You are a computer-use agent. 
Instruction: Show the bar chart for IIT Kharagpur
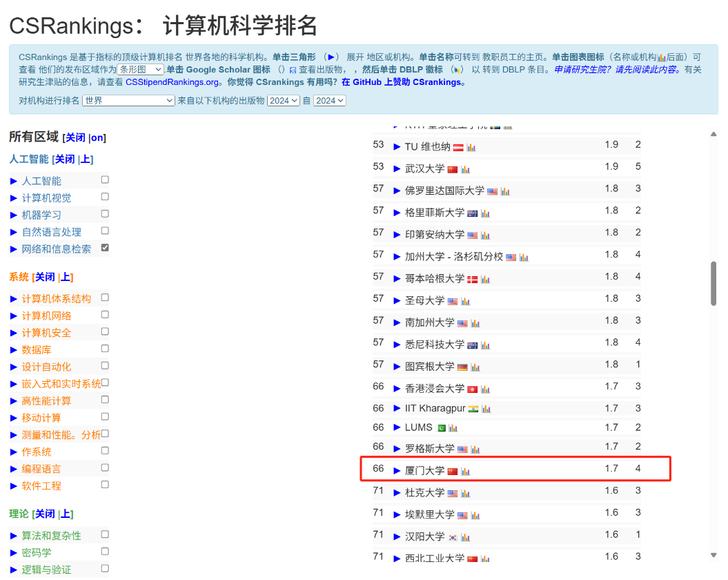point(486,409)
